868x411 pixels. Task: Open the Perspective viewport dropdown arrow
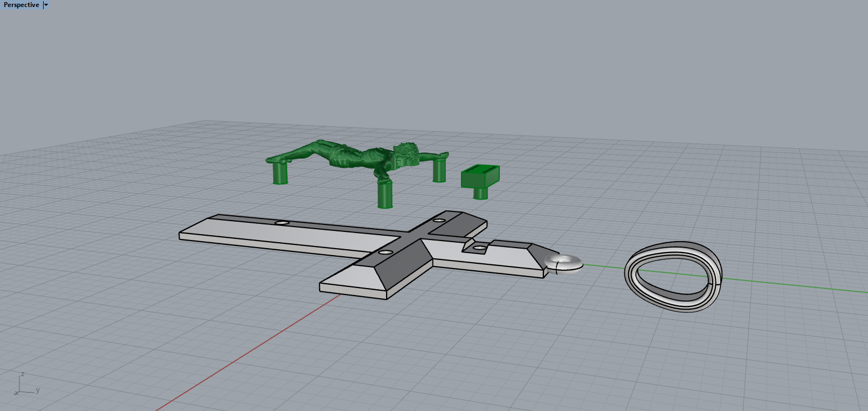click(x=46, y=5)
